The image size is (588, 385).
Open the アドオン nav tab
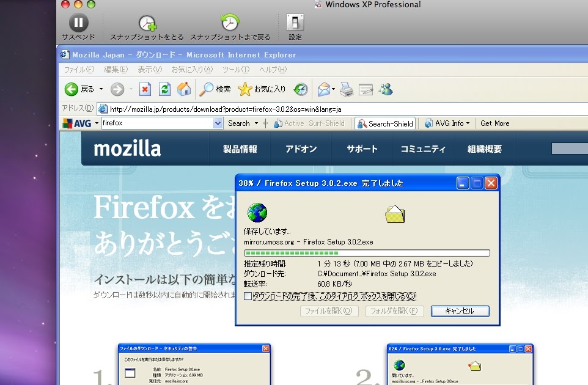click(x=301, y=149)
